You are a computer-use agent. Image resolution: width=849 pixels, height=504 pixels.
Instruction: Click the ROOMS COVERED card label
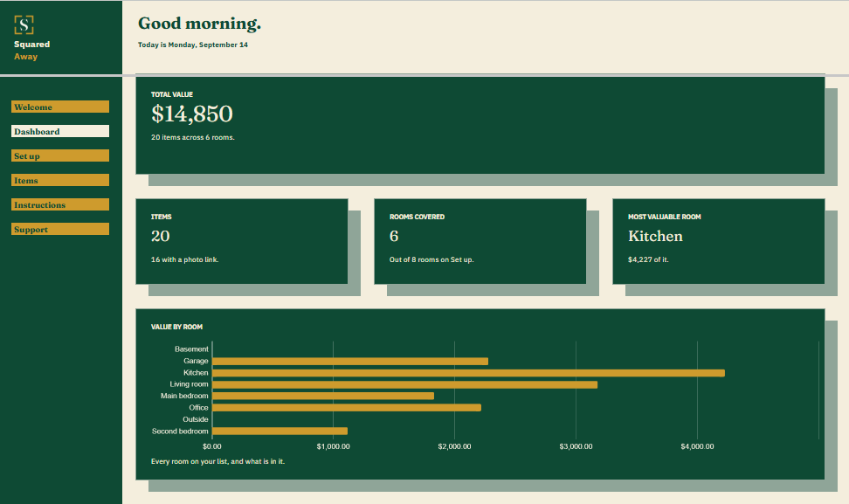(x=417, y=217)
